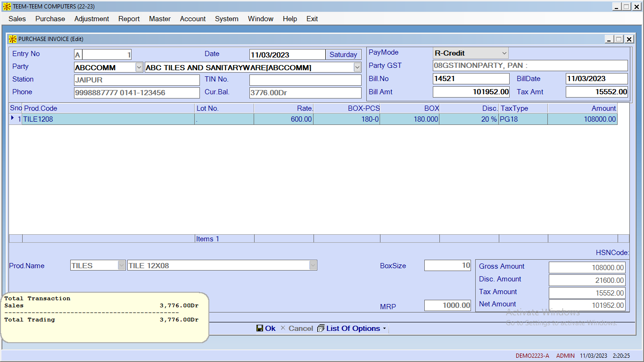Click the Party GST field

[x=530, y=66]
